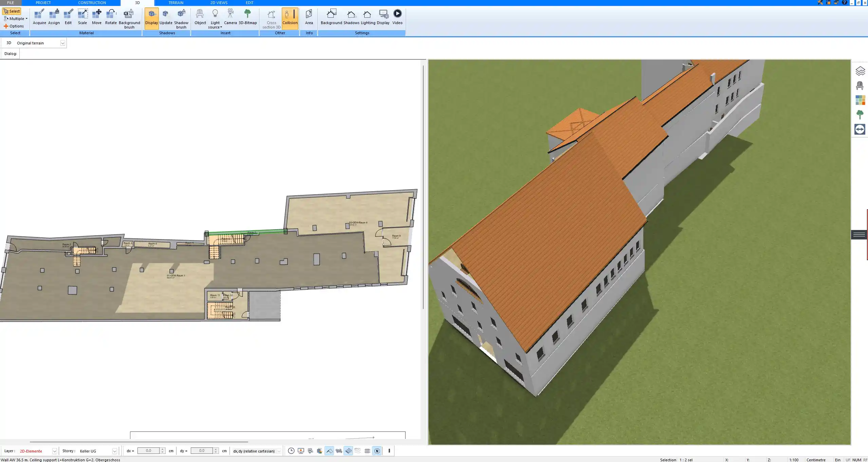Open the Storey selection dropdown
Image resolution: width=868 pixels, height=462 pixels.
115,451
